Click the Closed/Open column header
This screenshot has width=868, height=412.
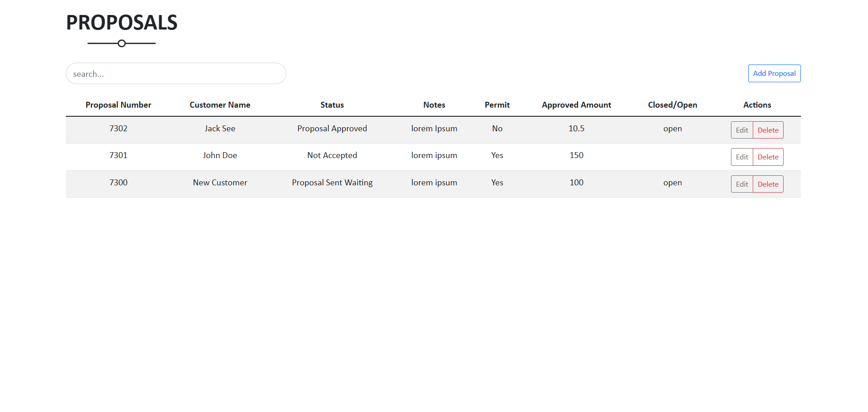point(672,105)
